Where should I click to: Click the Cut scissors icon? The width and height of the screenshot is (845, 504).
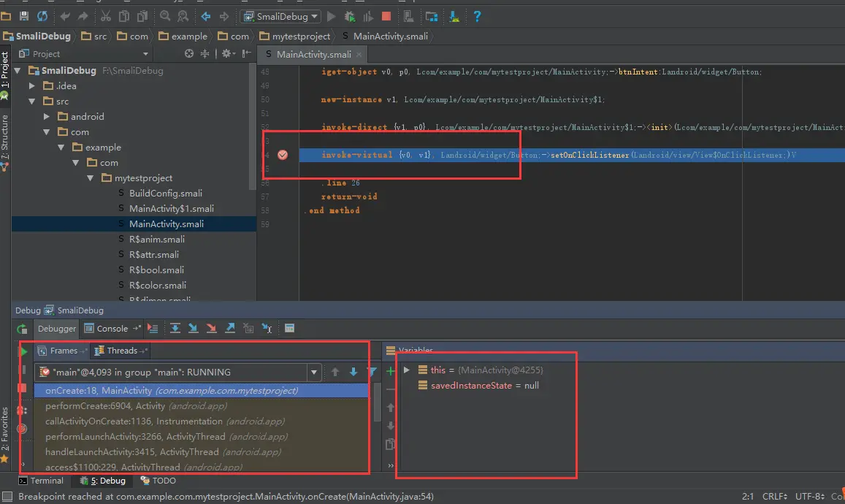(x=106, y=17)
